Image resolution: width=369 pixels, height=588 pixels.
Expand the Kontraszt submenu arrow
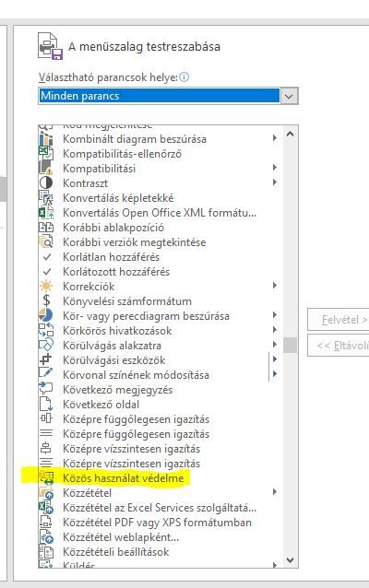coord(275,182)
